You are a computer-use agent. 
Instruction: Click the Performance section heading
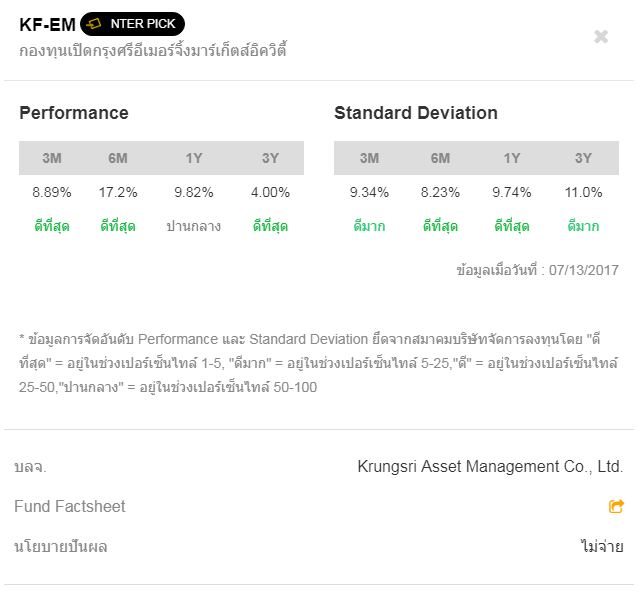(x=74, y=113)
